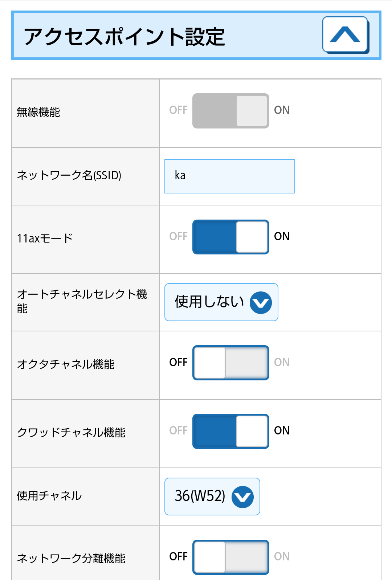Click the ON label beside 11axモード
This screenshot has height=580, width=392.
click(x=282, y=237)
